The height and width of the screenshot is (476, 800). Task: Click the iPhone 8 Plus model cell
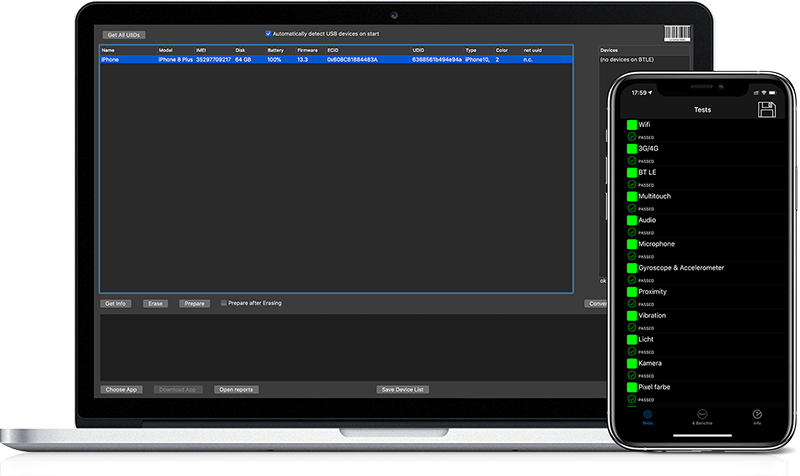(x=176, y=60)
